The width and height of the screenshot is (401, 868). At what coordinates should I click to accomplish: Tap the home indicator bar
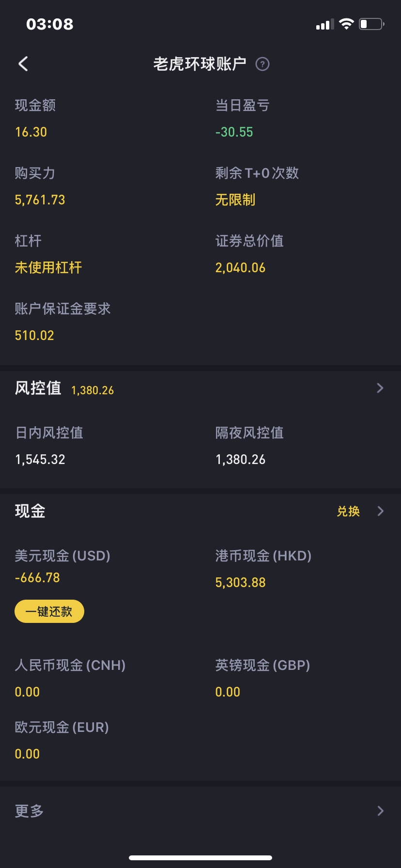coord(200,857)
